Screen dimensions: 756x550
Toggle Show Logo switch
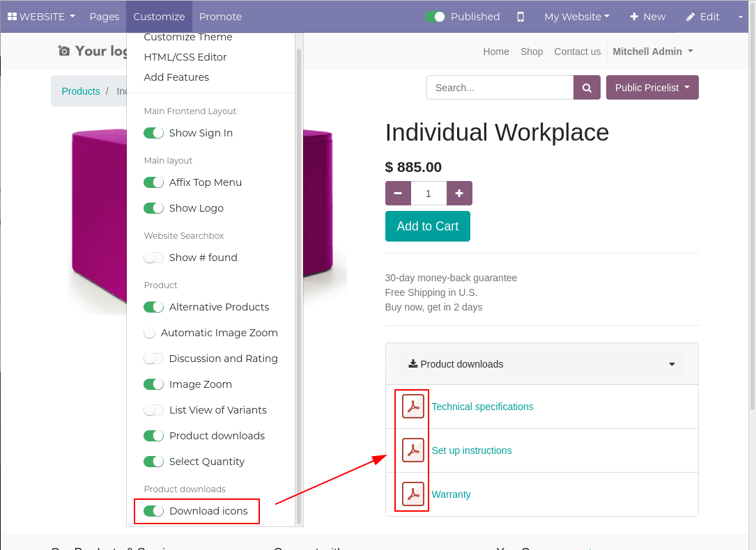154,208
